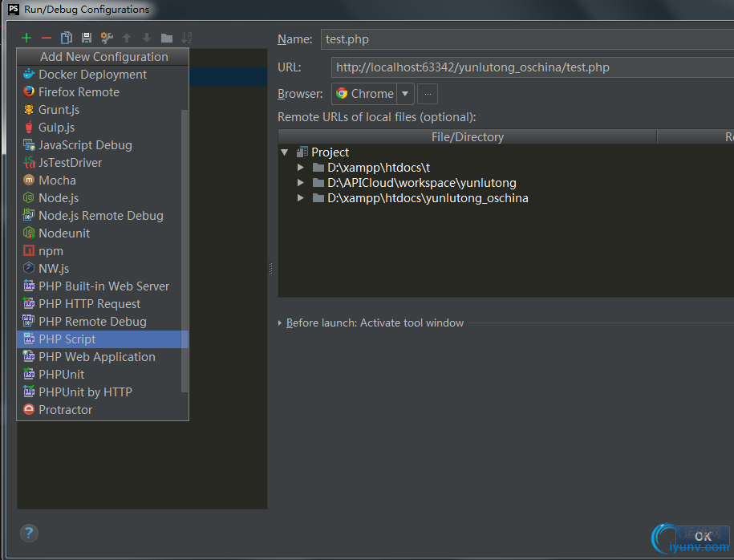
Task: Click the URL input field
Action: tap(532, 67)
